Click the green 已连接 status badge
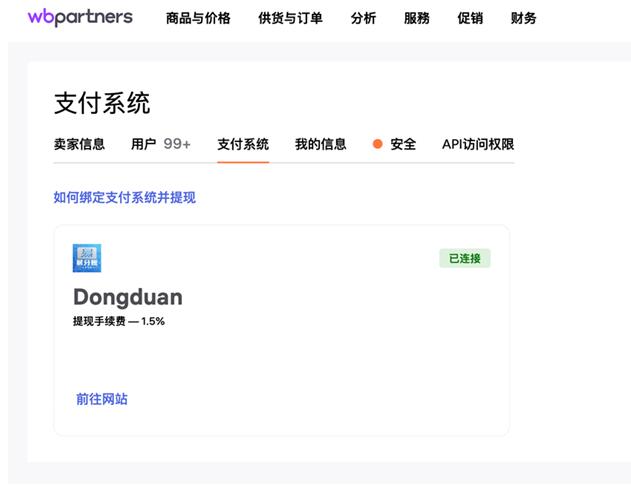 click(465, 258)
